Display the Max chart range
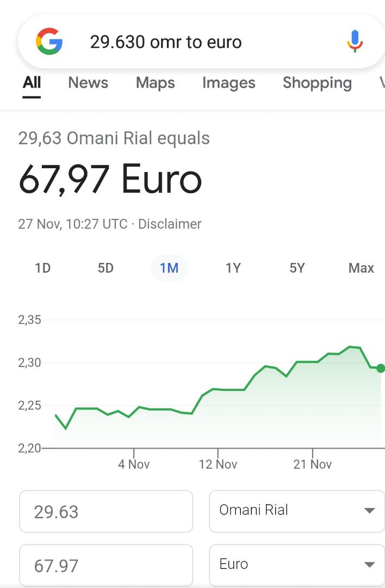The width and height of the screenshot is (385, 588). point(361,268)
